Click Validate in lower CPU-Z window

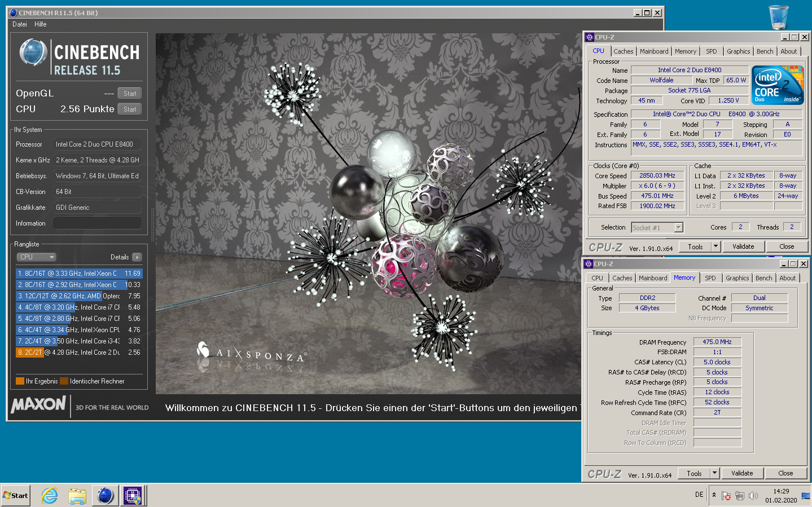coord(742,474)
